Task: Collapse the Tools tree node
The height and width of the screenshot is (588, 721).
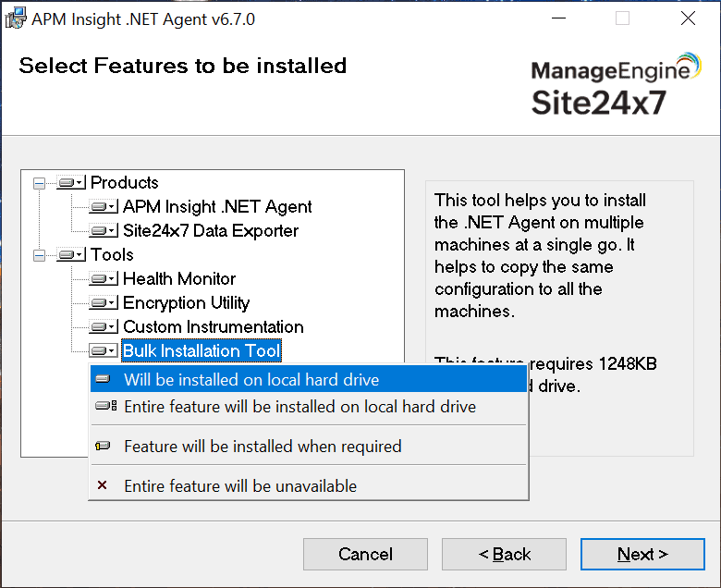Action: pyautogui.click(x=39, y=255)
